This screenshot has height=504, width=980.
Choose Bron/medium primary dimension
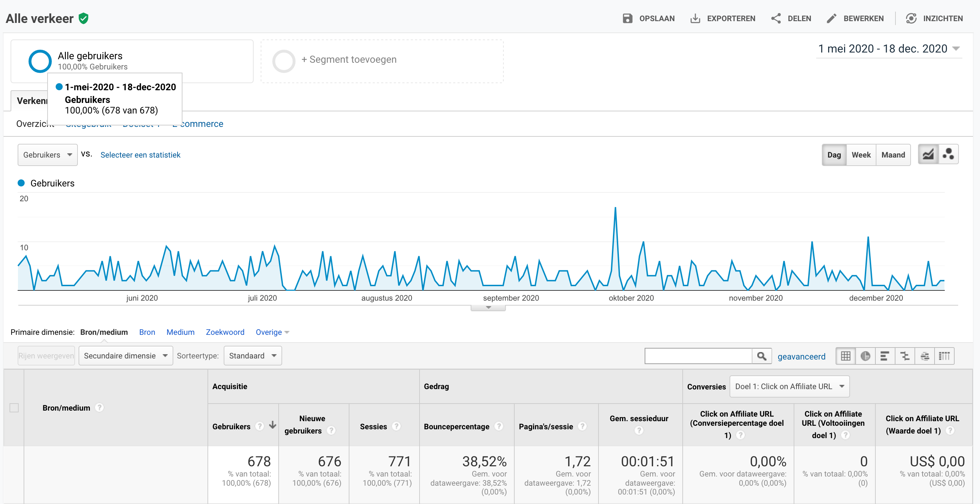click(x=104, y=332)
